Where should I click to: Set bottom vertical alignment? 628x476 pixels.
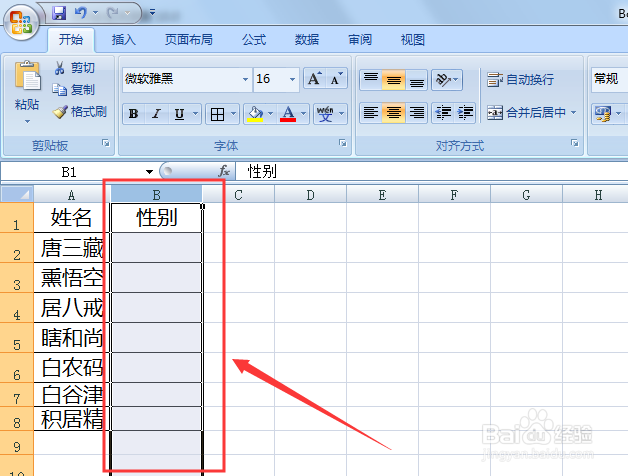417,79
